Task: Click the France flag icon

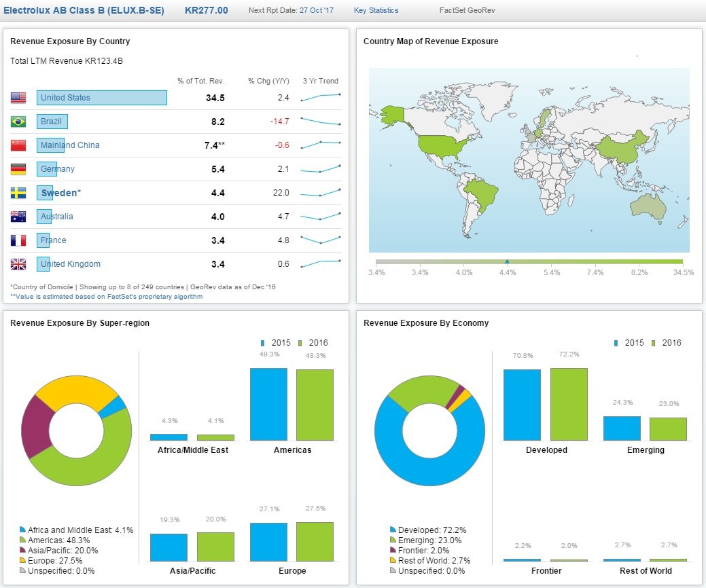Action: click(x=18, y=240)
